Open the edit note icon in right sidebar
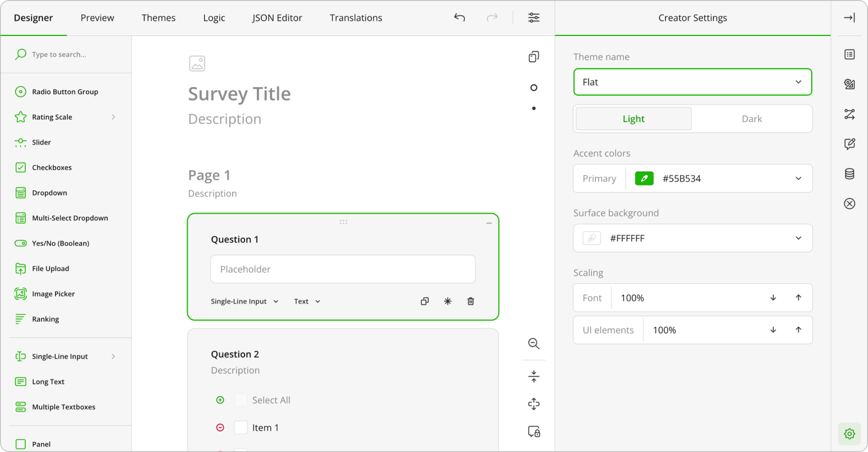This screenshot has height=452, width=868. point(849,144)
